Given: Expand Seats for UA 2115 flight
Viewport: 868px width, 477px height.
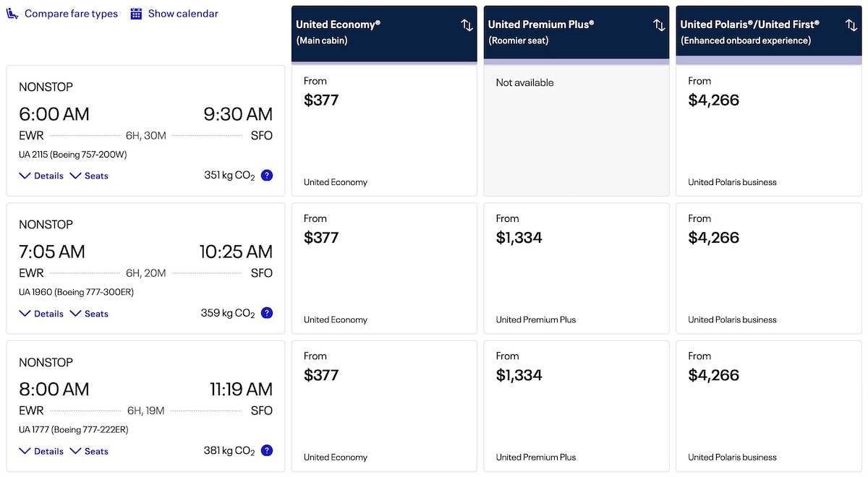Looking at the screenshot, I should (x=89, y=176).
